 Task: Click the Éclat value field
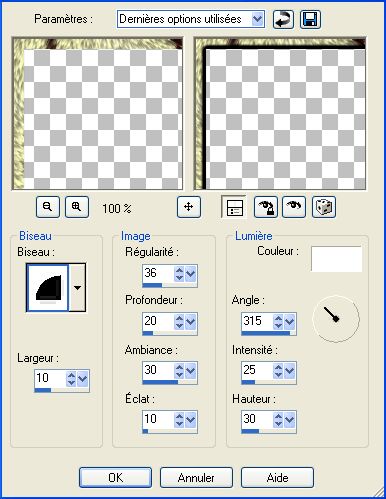(158, 419)
